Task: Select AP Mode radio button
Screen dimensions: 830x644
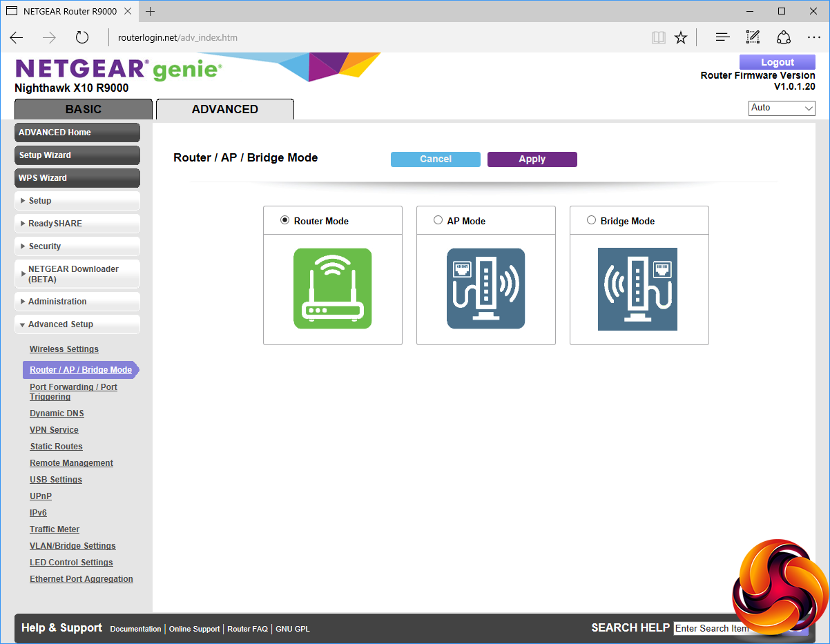Action: pyautogui.click(x=438, y=220)
